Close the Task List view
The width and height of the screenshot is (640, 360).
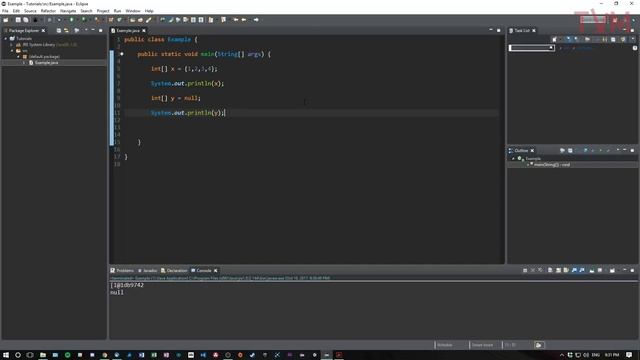534,31
